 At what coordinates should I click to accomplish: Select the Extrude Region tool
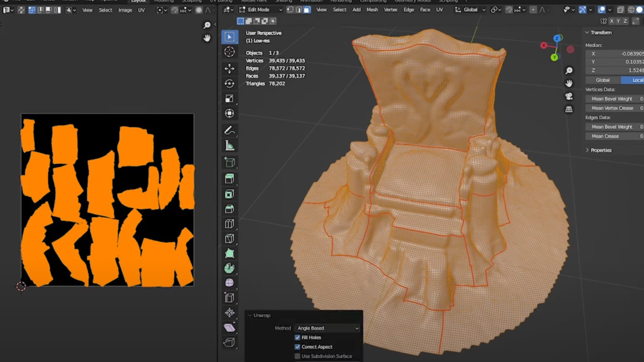coord(230,178)
